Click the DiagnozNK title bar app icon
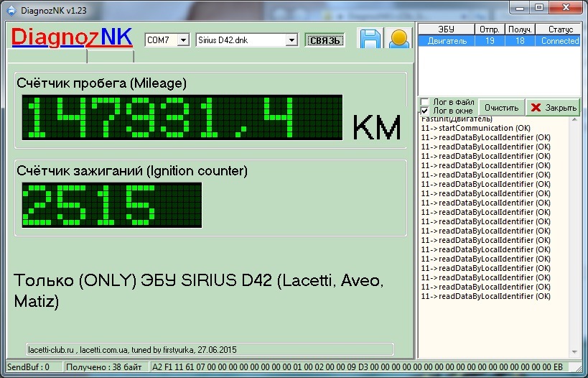 (x=11, y=11)
